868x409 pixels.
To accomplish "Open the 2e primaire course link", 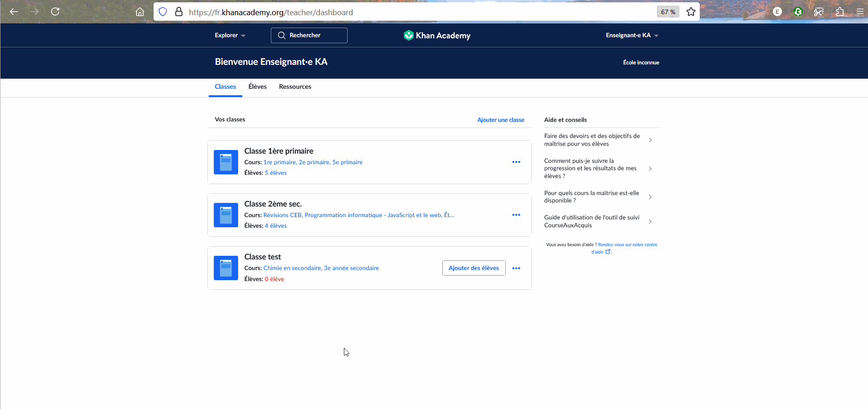I will pos(314,162).
